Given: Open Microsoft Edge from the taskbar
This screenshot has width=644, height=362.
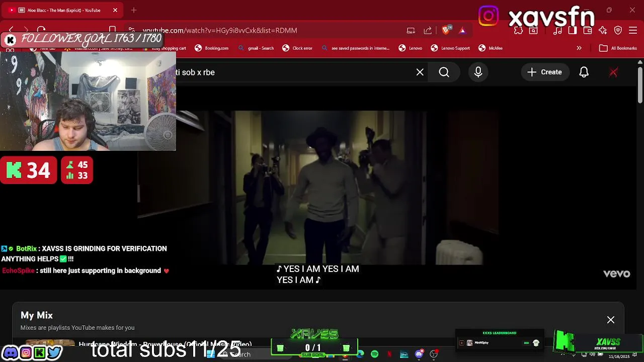Looking at the screenshot, I should (x=360, y=354).
